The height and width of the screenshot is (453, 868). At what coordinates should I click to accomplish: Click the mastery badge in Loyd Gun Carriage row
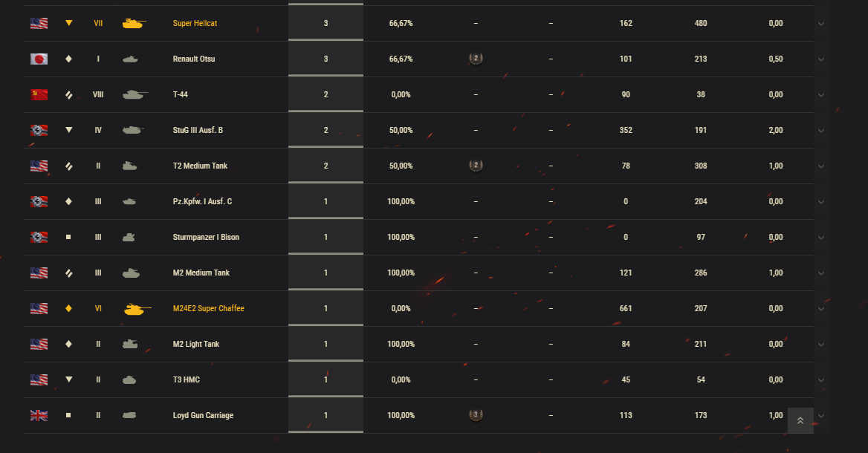(476, 415)
